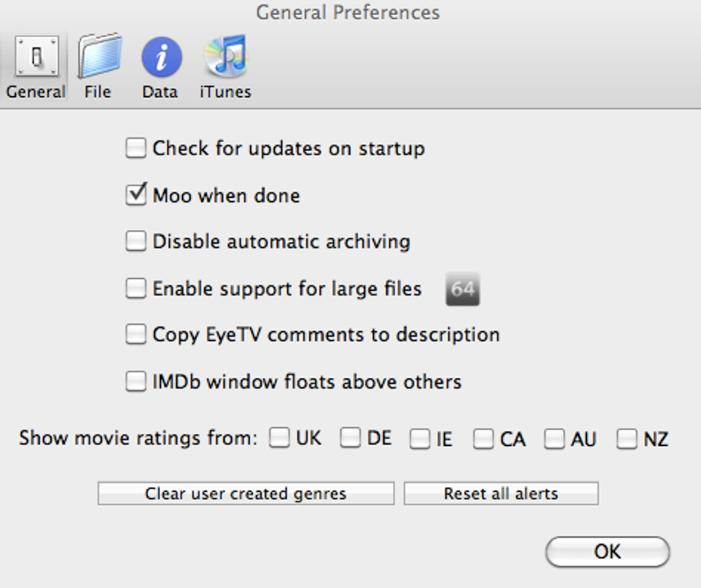Viewport: 701px width, 588px height.
Task: Enable support for large files checkbox
Action: 136,289
